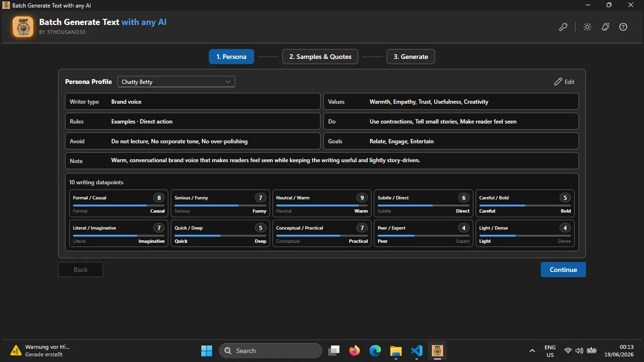The image size is (644, 362).
Task: Show hidden system tray icons
Action: tap(532, 351)
